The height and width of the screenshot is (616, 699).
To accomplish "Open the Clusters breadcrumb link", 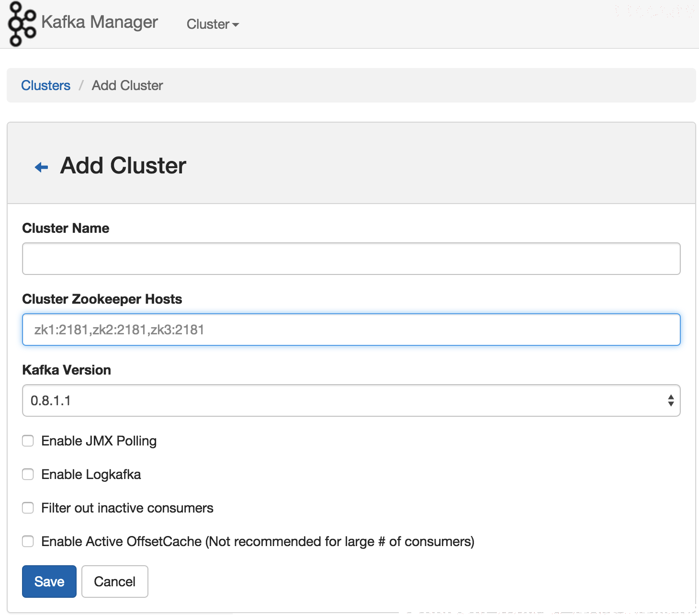I will [46, 85].
